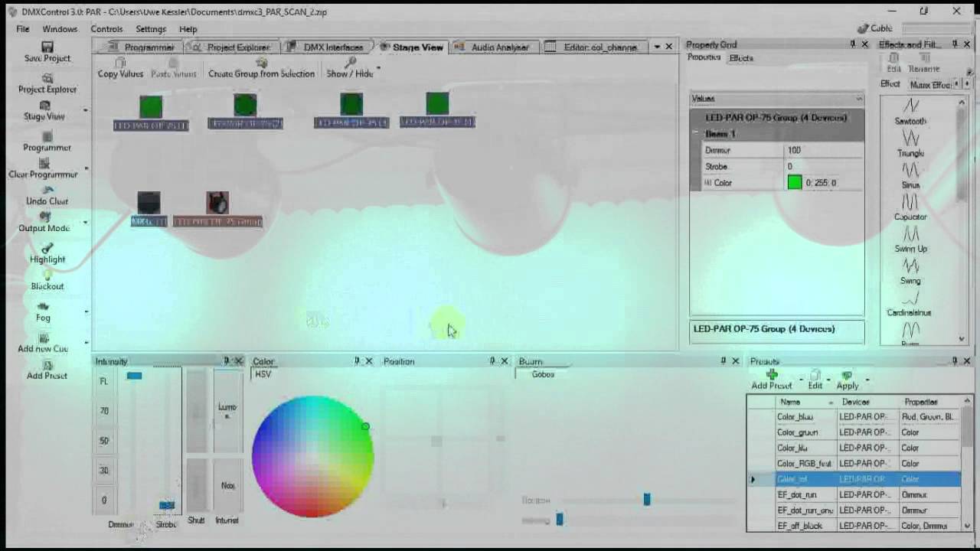Open the Fog dropdown arrow

click(x=86, y=311)
